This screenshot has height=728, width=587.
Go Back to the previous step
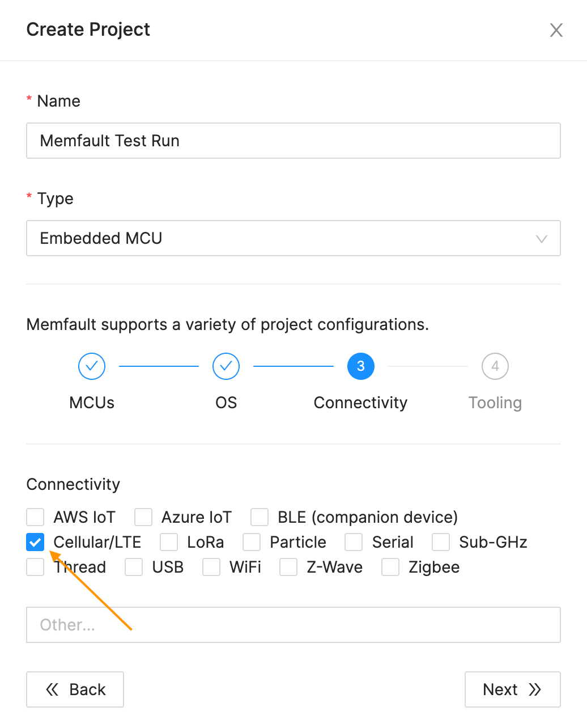(x=75, y=689)
